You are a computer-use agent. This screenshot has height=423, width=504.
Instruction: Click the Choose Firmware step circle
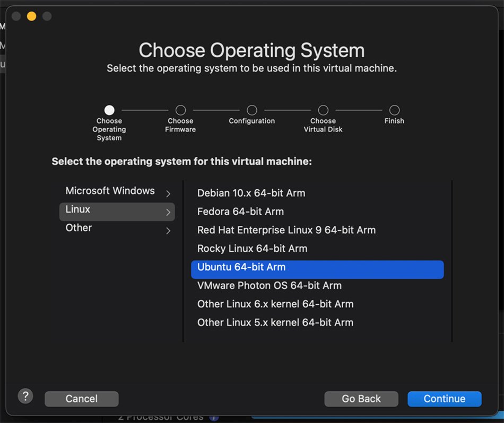(x=180, y=110)
